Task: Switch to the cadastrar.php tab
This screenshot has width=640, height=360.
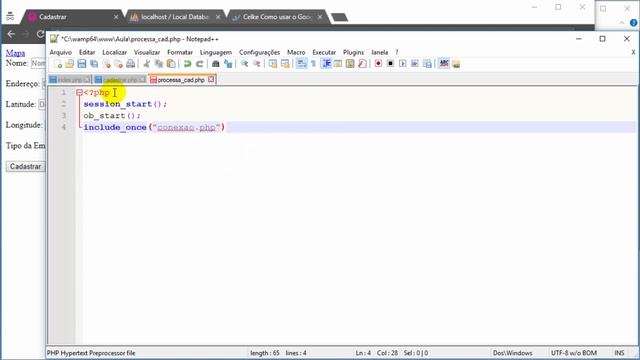Action: pyautogui.click(x=120, y=80)
